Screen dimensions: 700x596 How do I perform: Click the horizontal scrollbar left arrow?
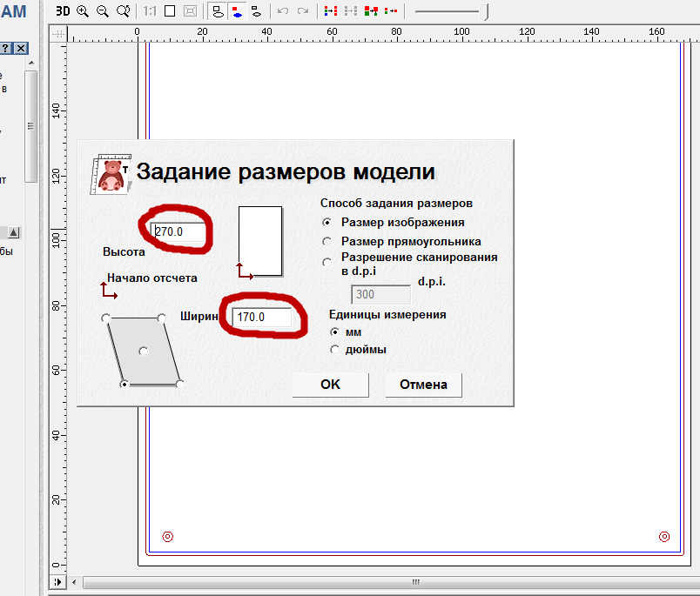click(74, 582)
